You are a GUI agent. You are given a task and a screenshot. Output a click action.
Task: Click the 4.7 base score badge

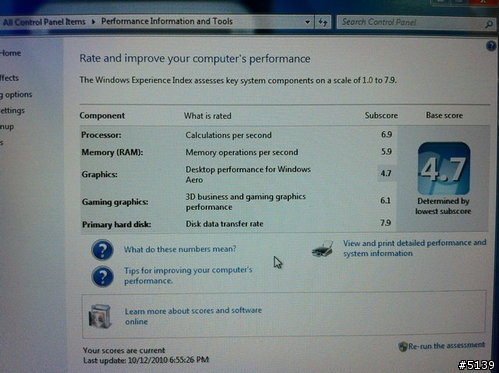[444, 168]
